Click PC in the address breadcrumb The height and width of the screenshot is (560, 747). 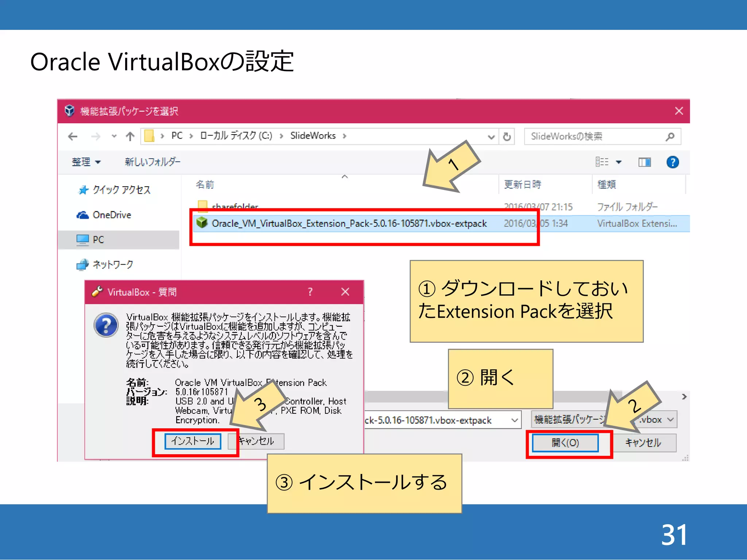tap(177, 136)
